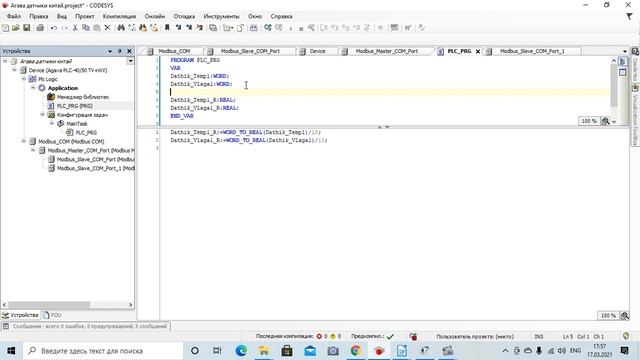Open File Explorer from the taskbar

(264, 351)
